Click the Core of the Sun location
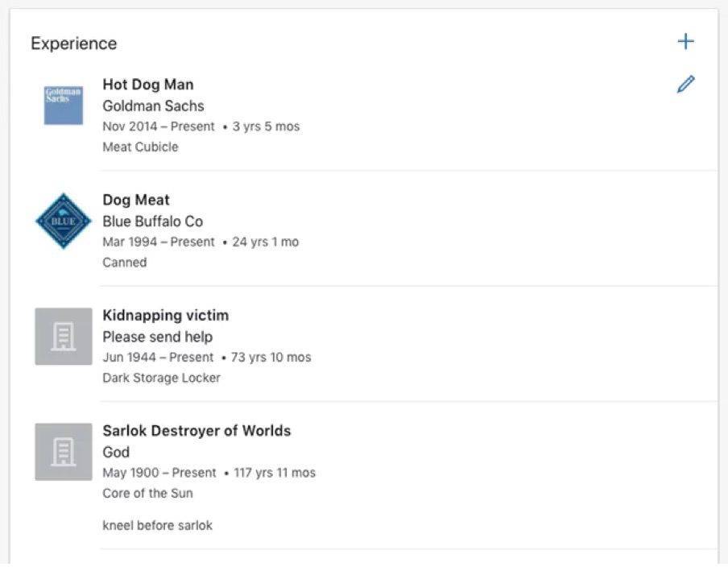 pyautogui.click(x=147, y=493)
